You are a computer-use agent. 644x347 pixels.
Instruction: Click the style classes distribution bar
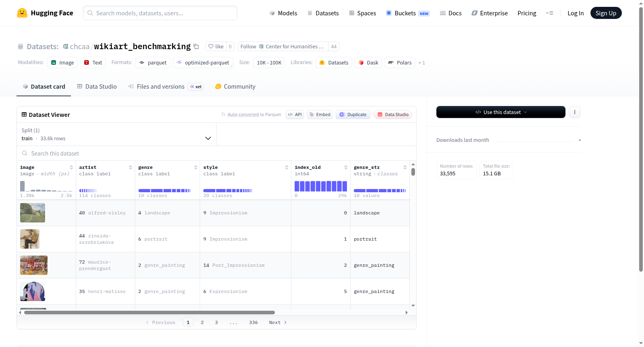227,191
